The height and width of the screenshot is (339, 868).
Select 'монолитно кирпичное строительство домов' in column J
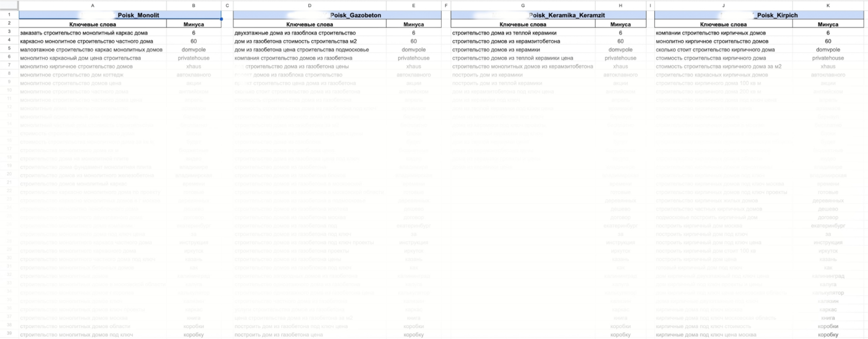click(723, 41)
